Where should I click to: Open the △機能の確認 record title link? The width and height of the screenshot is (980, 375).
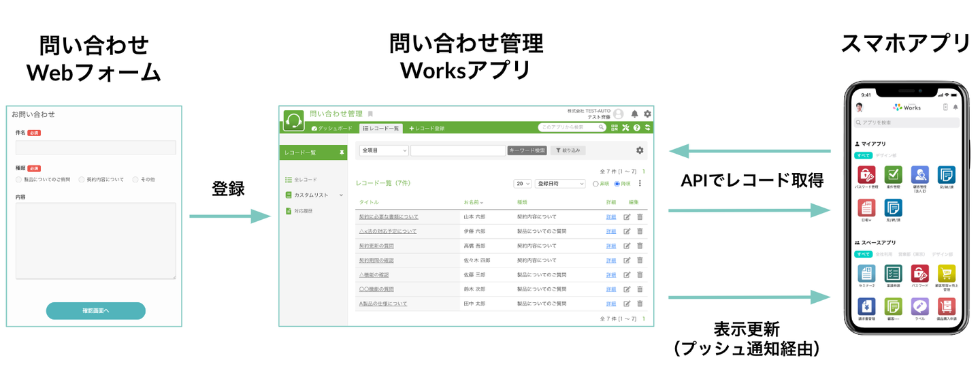tap(374, 275)
